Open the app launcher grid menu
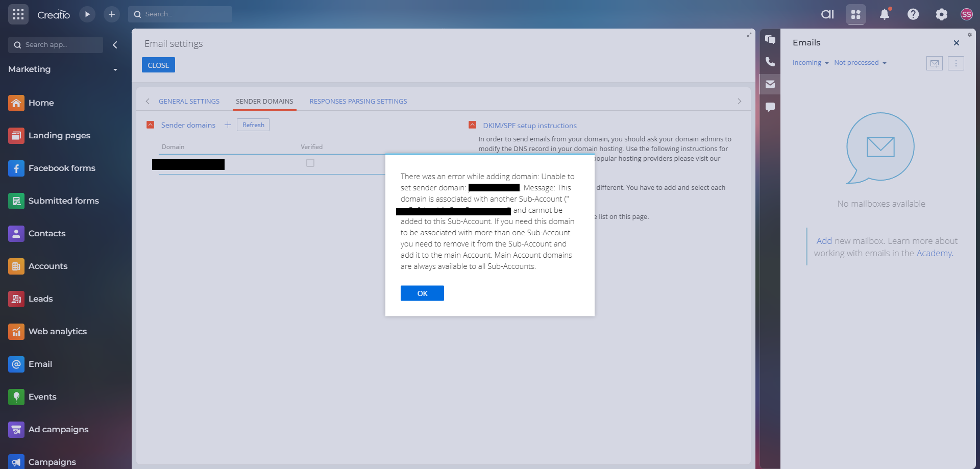The height and width of the screenshot is (469, 980). (18, 14)
